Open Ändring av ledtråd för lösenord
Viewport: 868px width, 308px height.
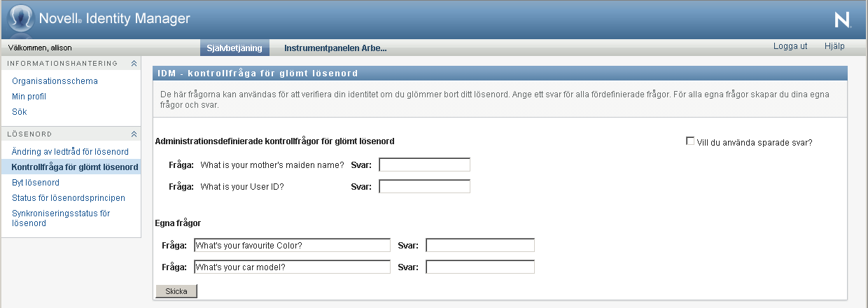tap(70, 152)
